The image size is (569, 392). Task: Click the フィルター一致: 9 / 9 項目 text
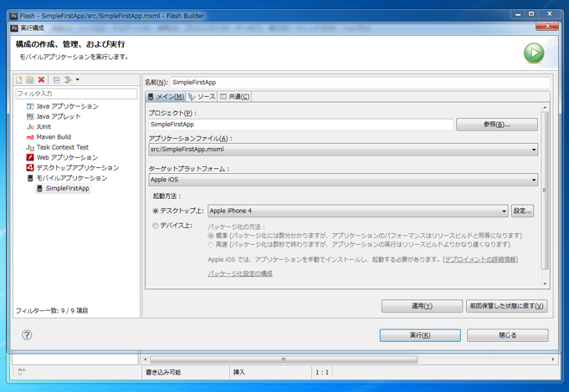pyautogui.click(x=52, y=311)
